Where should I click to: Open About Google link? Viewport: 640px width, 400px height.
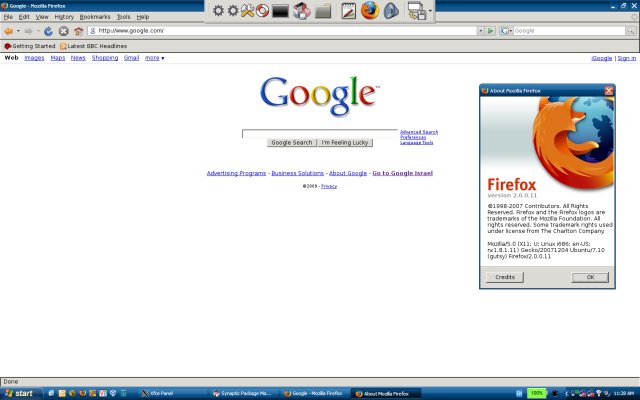pos(348,173)
